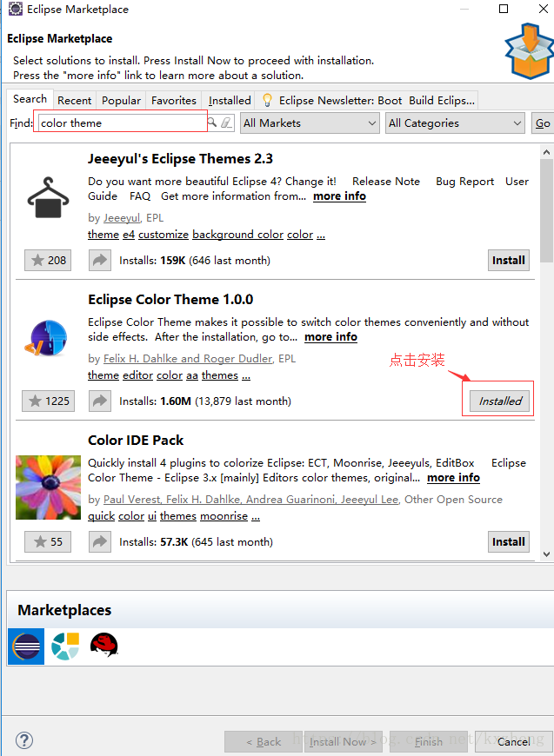Open the All Categories dropdown

tap(455, 123)
